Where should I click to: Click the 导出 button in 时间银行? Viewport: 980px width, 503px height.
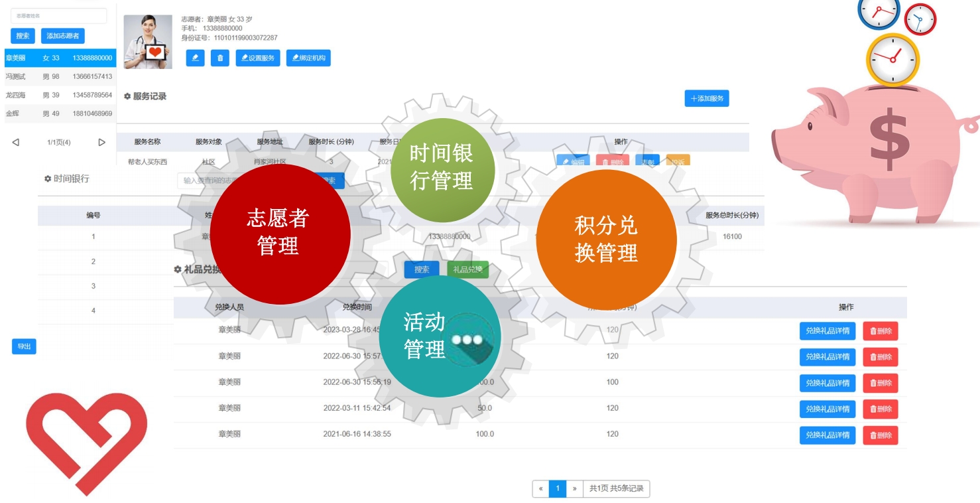coord(24,346)
